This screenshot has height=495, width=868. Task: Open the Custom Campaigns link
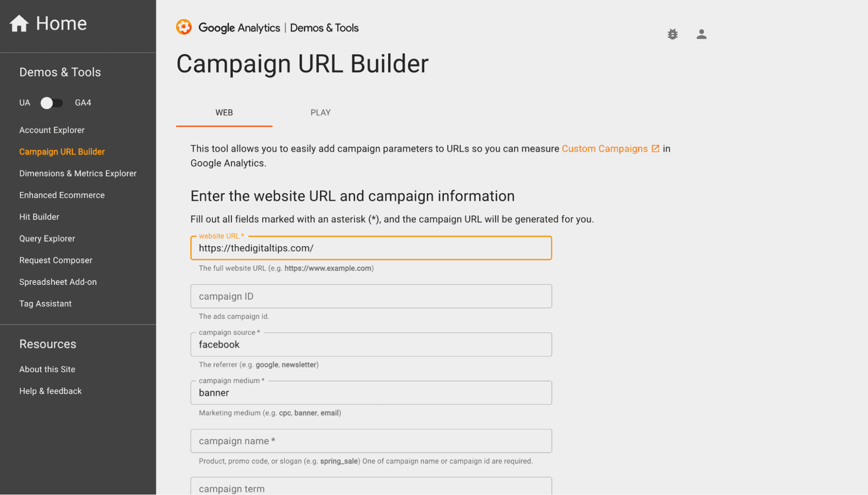pyautogui.click(x=604, y=148)
